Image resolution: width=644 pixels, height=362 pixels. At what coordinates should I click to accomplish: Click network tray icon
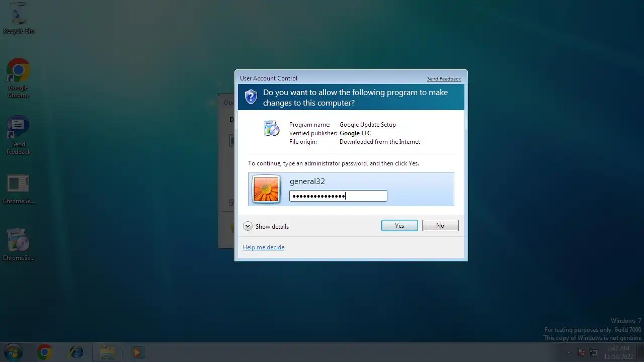594,352
